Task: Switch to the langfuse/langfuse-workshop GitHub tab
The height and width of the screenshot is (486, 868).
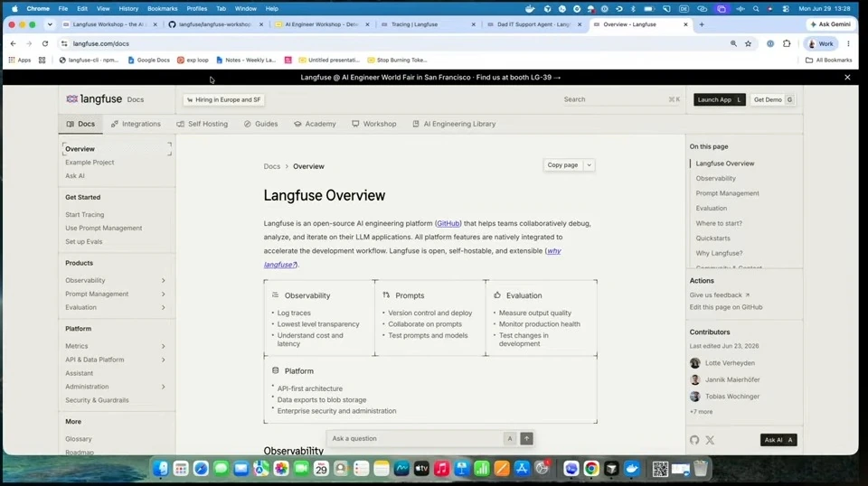Action: pyautogui.click(x=215, y=24)
